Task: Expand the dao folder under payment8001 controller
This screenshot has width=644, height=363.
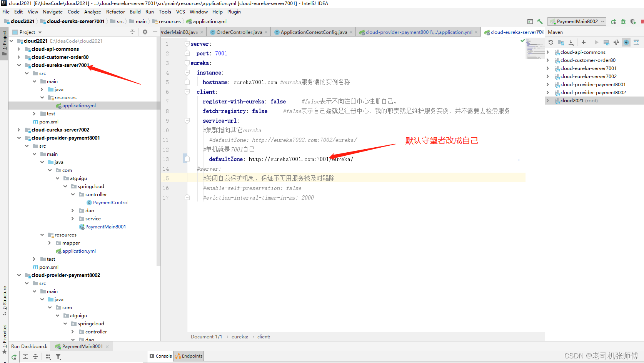Action: point(73,211)
